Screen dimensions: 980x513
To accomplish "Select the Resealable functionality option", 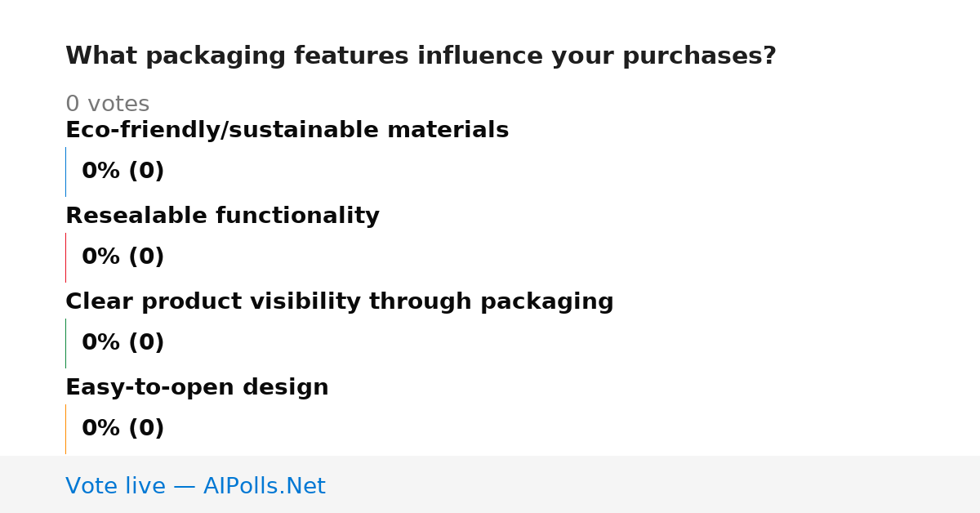I will 222,216.
